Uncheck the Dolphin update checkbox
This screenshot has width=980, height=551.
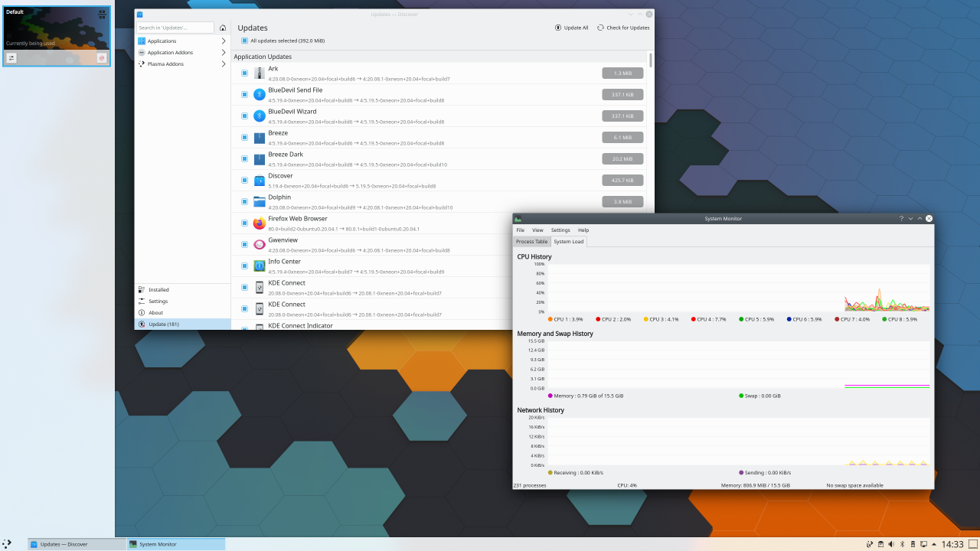coord(244,202)
